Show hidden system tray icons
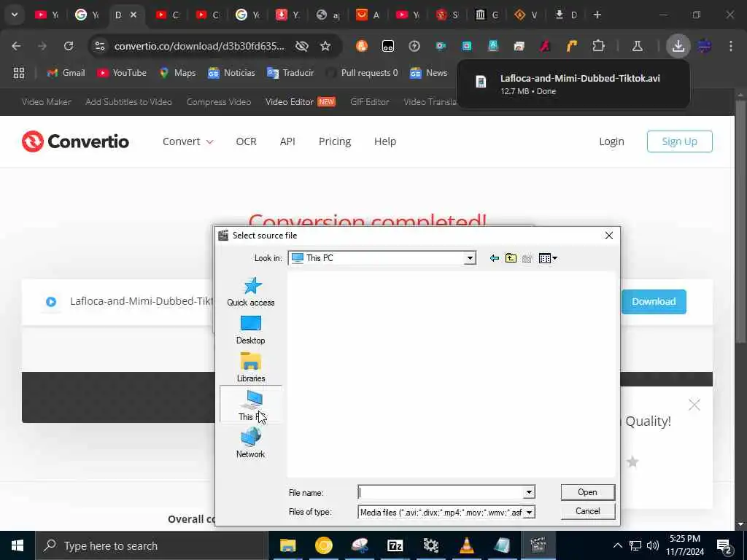The image size is (747, 560). pos(617,545)
